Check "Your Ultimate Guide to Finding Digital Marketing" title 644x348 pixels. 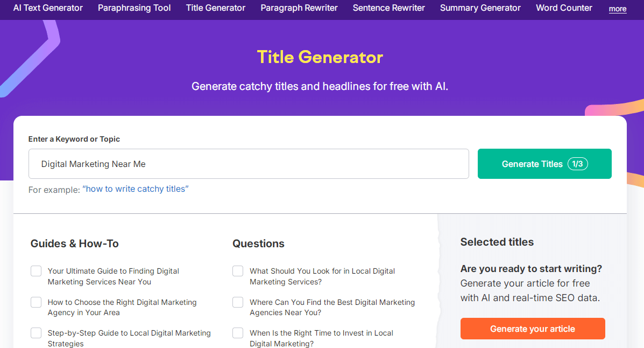(x=36, y=271)
